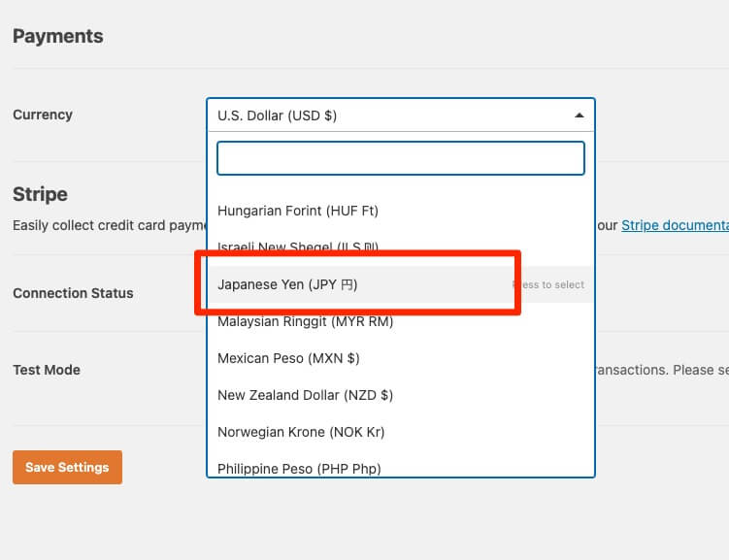Choose Israeli New Sheqel option
This screenshot has width=729, height=560.
tap(401, 247)
